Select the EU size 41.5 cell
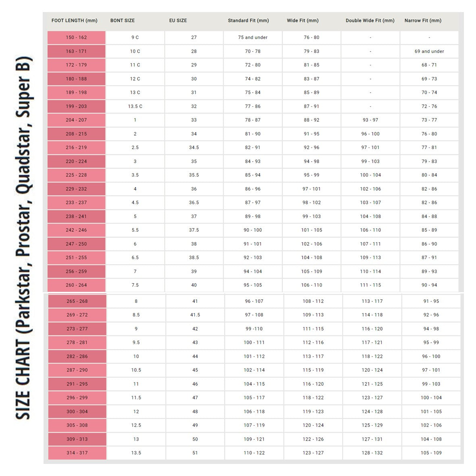The width and height of the screenshot is (476, 476). pos(195,315)
